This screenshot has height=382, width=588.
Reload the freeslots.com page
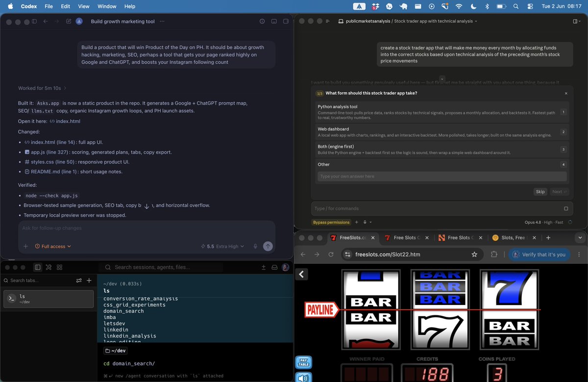coord(331,255)
